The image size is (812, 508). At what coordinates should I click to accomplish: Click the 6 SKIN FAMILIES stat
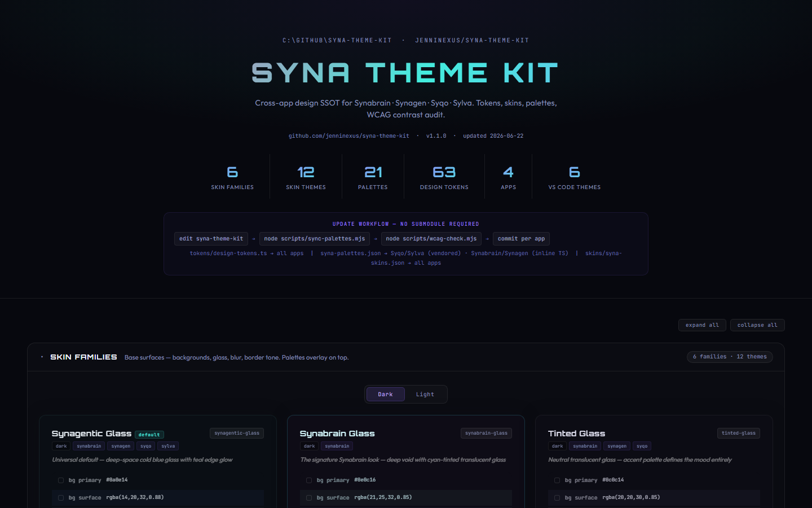[232, 177]
